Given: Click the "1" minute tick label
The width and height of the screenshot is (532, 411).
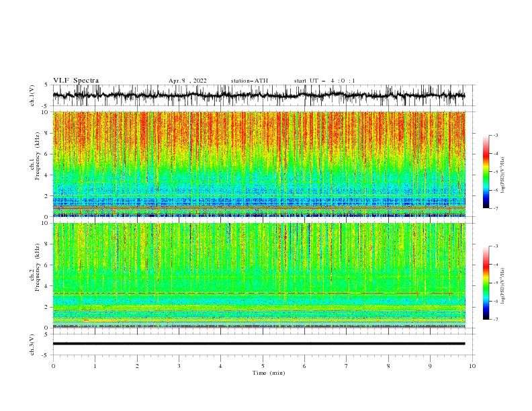Looking at the screenshot, I should coord(95,366).
